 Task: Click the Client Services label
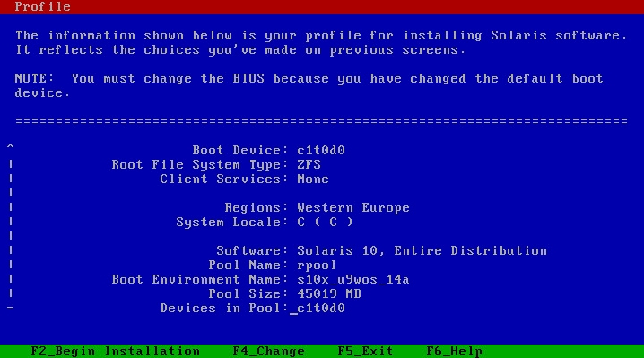tap(224, 179)
